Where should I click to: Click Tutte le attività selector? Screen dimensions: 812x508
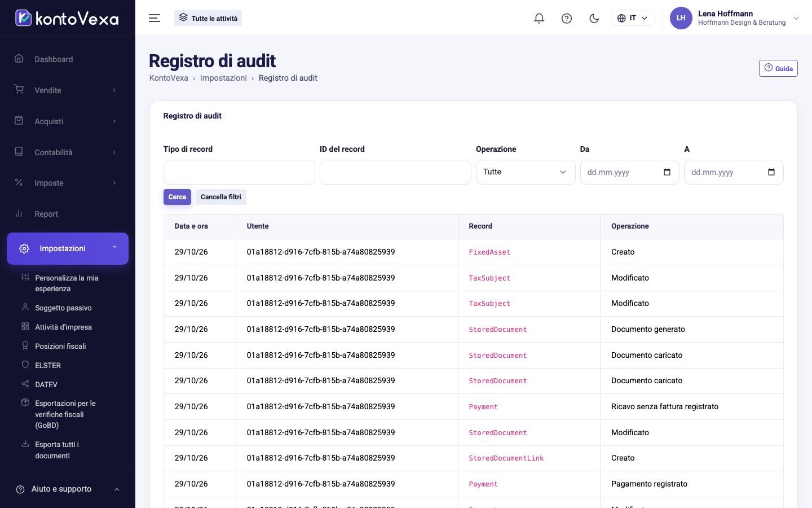208,18
